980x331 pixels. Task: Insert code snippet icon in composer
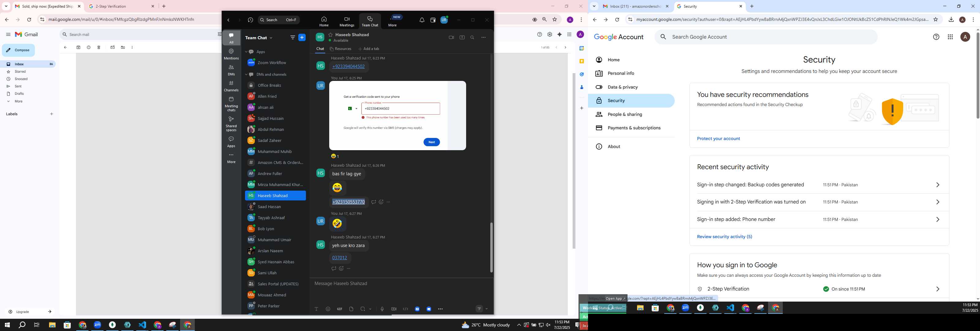point(405,309)
